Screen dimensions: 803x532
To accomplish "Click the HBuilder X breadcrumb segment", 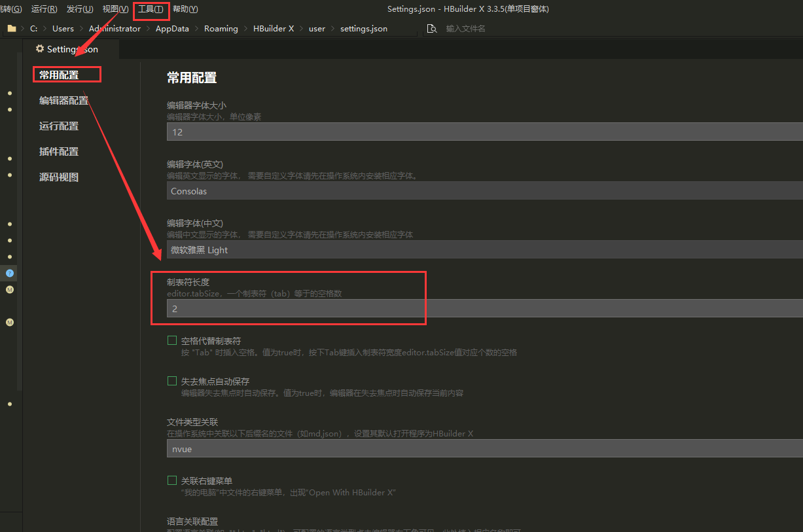I will [x=274, y=29].
